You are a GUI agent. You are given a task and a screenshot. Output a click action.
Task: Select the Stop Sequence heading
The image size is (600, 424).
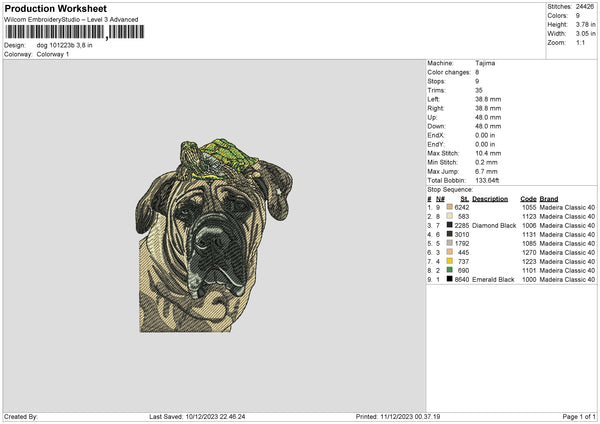[450, 188]
